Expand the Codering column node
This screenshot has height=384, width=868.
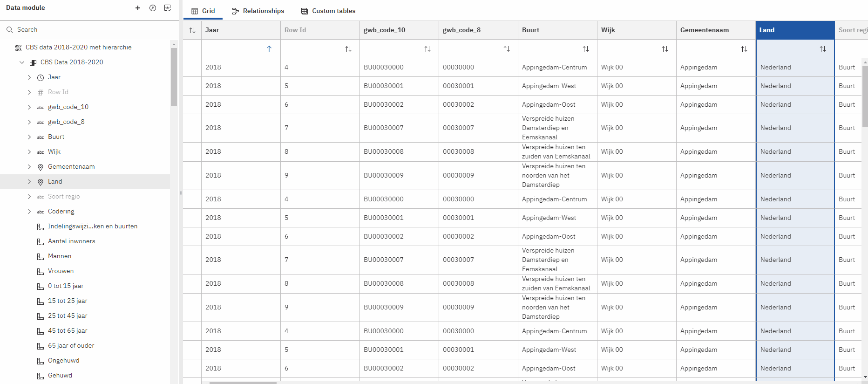pos(29,212)
